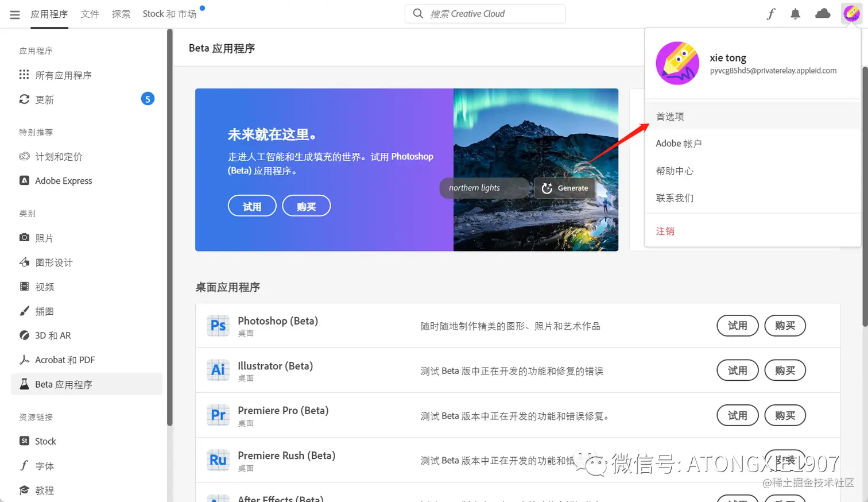Click the xie tong user name
Image resolution: width=868 pixels, height=502 pixels.
[728, 57]
